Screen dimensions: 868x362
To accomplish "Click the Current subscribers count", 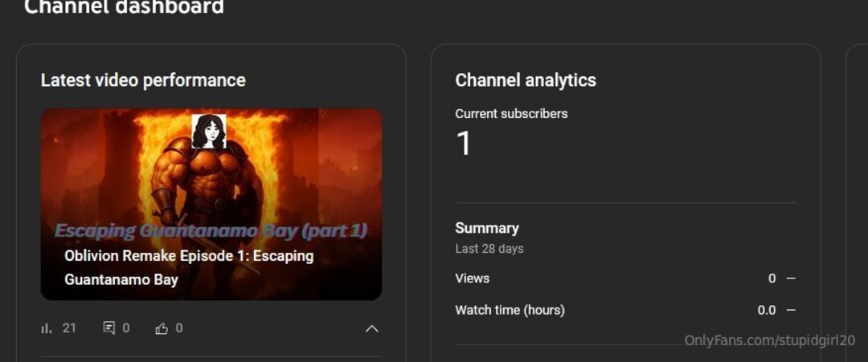I will (x=464, y=143).
